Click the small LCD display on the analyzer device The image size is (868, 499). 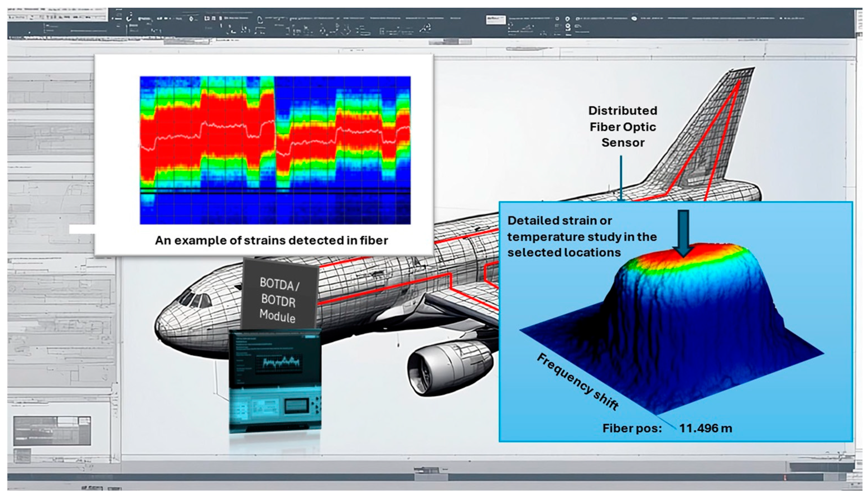[296, 406]
